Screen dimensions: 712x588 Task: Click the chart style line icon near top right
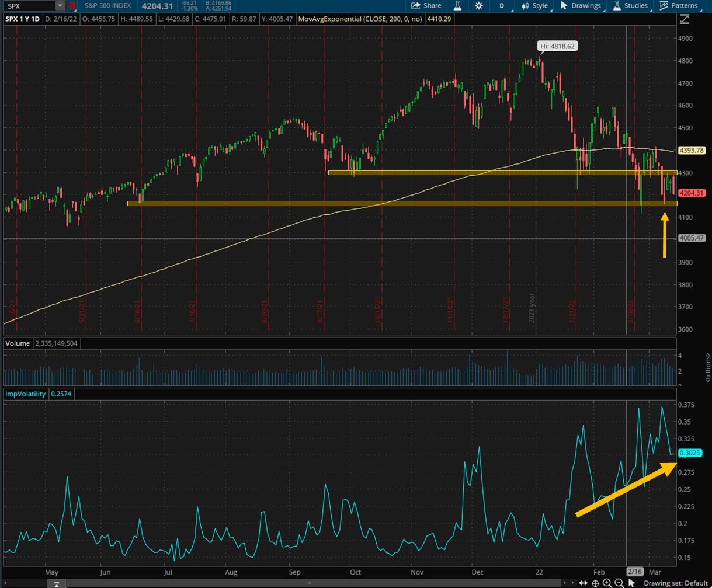(x=685, y=19)
